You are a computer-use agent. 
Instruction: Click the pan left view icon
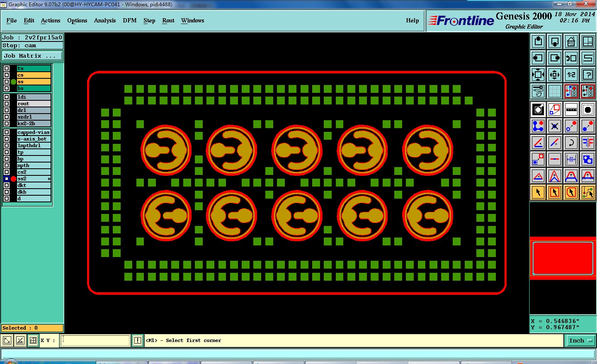click(x=538, y=58)
